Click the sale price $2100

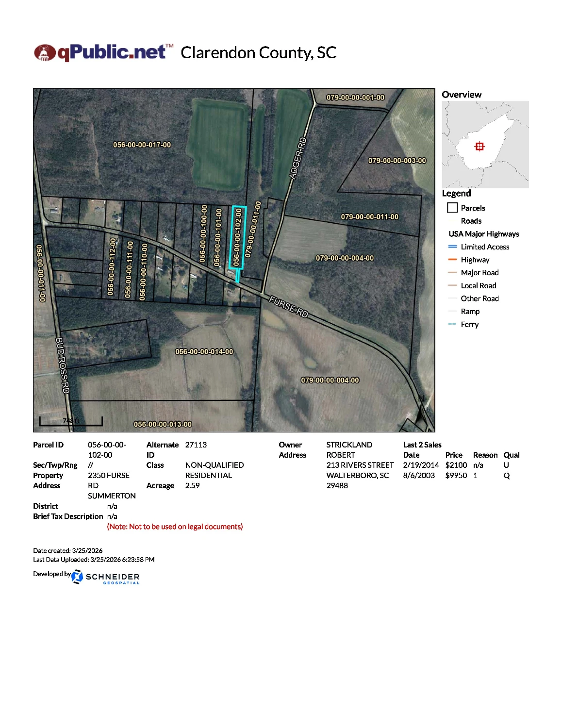tap(456, 465)
